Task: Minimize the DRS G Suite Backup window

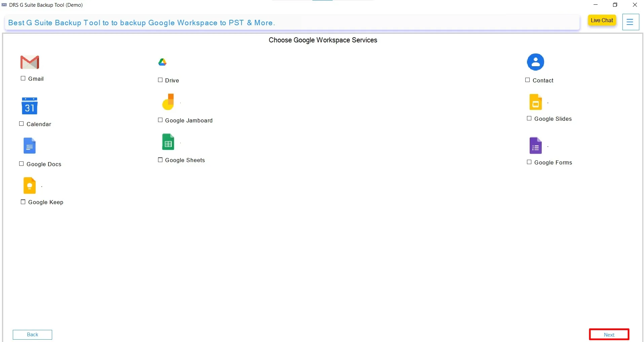Action: point(596,5)
